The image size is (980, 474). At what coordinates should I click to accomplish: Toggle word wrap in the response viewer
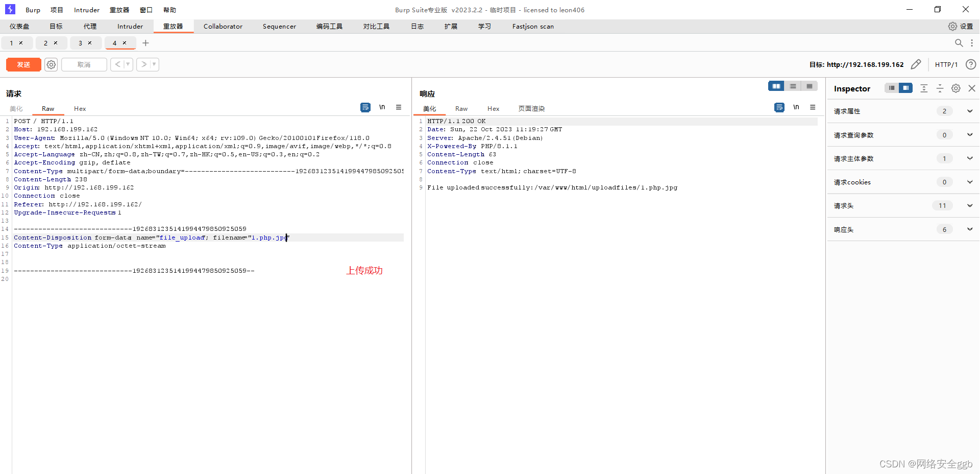click(x=779, y=107)
